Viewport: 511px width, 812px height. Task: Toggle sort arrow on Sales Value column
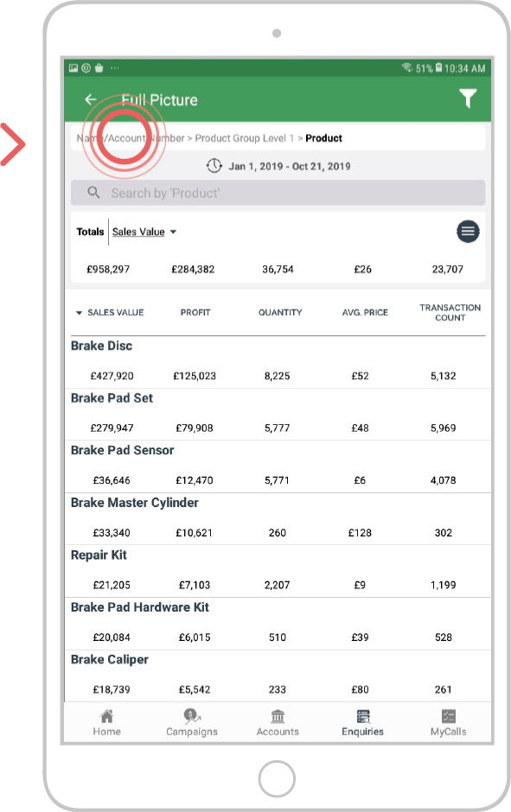79,313
